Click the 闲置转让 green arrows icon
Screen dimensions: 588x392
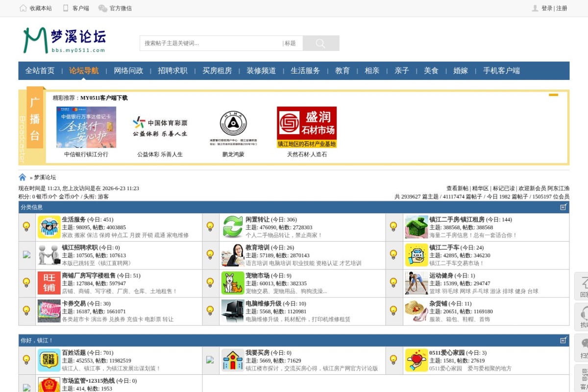[233, 227]
